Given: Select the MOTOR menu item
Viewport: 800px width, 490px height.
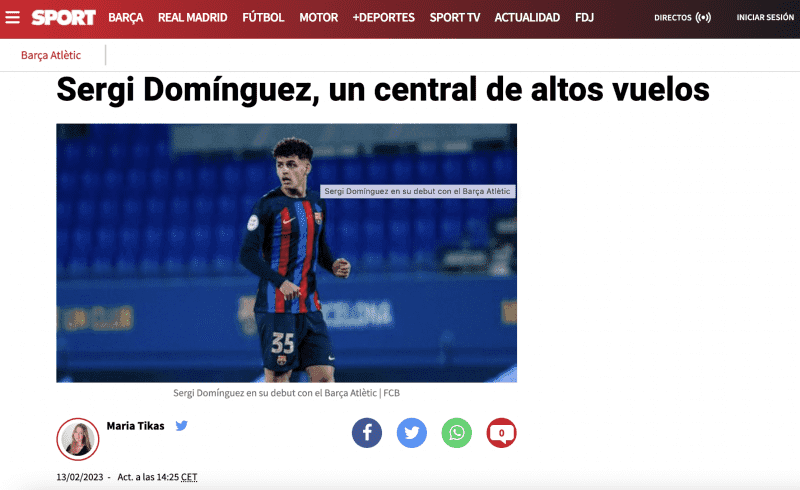Looking at the screenshot, I should pyautogui.click(x=318, y=17).
